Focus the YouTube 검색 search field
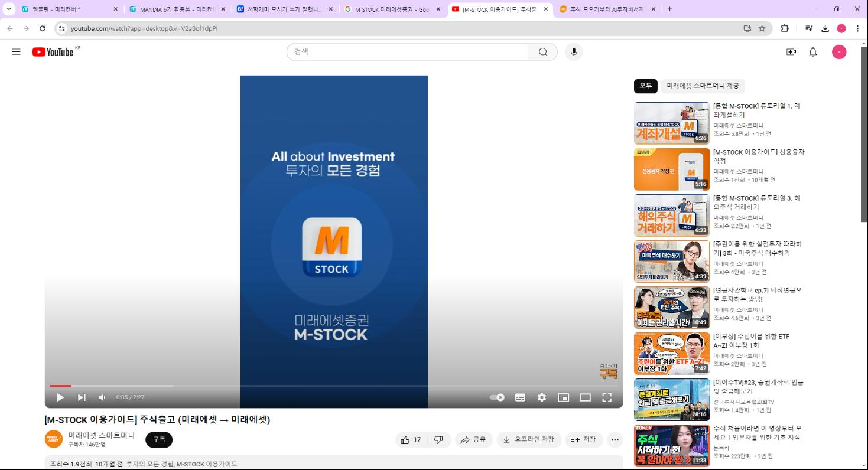 click(x=408, y=52)
